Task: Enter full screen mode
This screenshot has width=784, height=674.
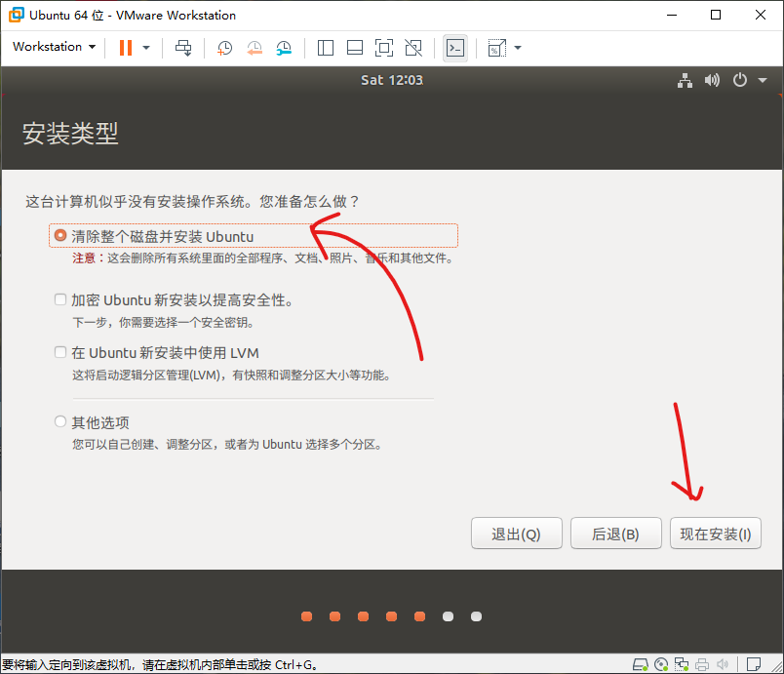Action: click(384, 48)
